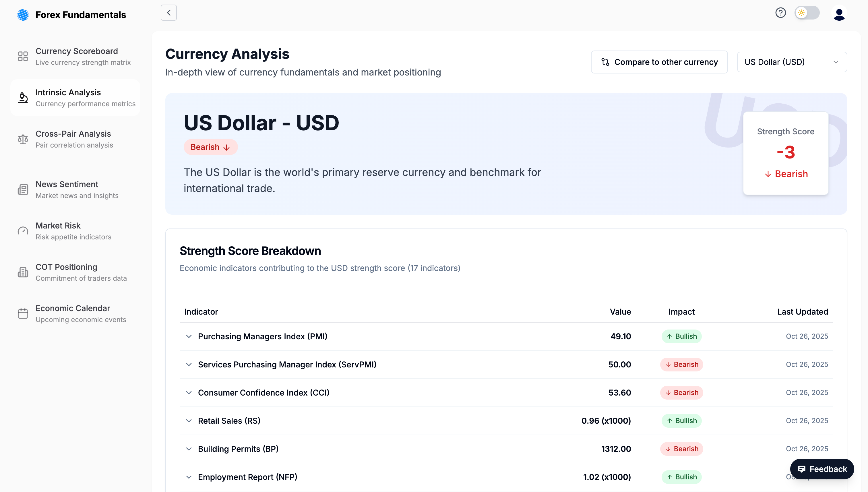Click Cross-Pair Analysis scales icon
The width and height of the screenshot is (868, 492).
tap(23, 139)
